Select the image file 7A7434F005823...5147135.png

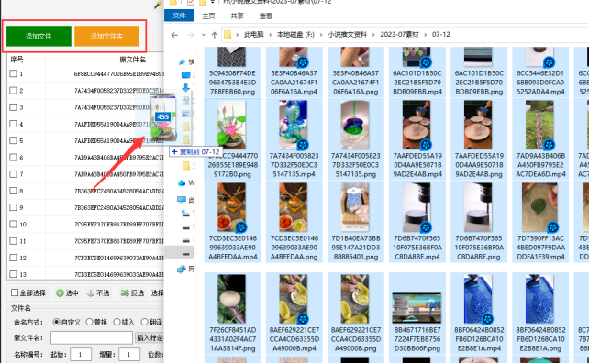point(355,138)
